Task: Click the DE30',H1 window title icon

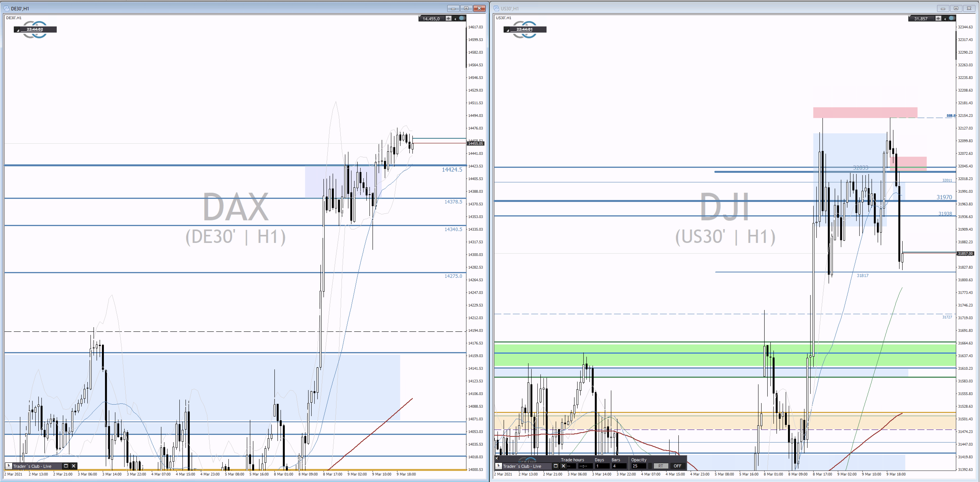Action: [x=6, y=8]
